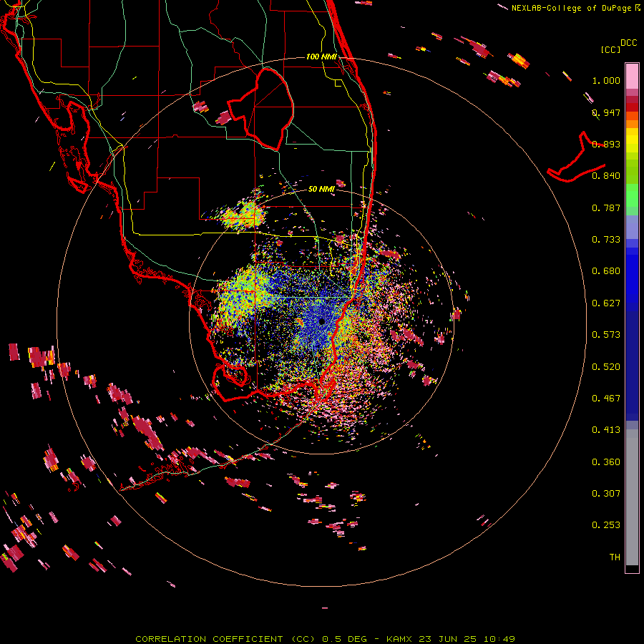Click the 0.840 scale value
This screenshot has width=644, height=644.
coord(606,176)
